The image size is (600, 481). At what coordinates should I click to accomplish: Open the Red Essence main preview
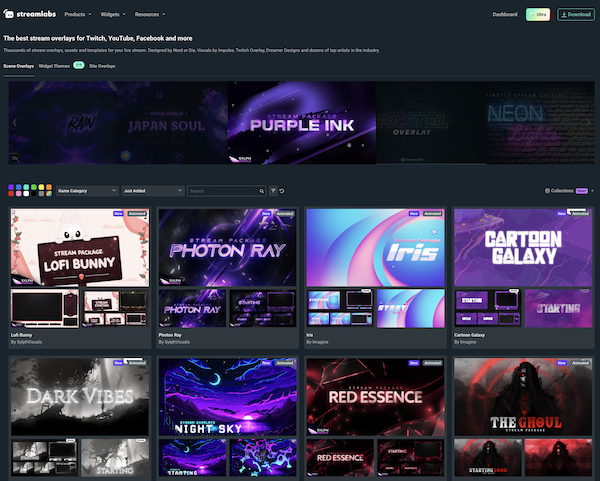pos(375,397)
